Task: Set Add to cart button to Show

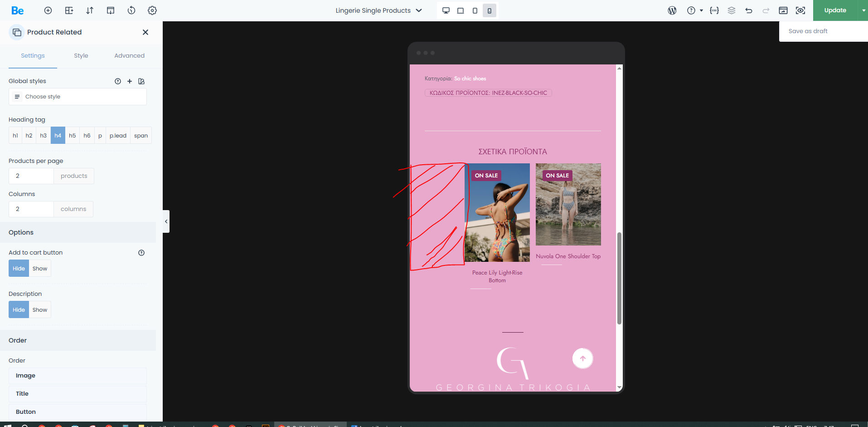Action: click(40, 269)
